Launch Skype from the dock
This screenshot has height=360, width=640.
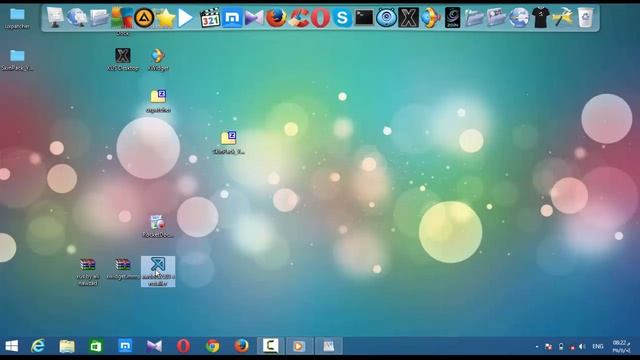pos(342,18)
